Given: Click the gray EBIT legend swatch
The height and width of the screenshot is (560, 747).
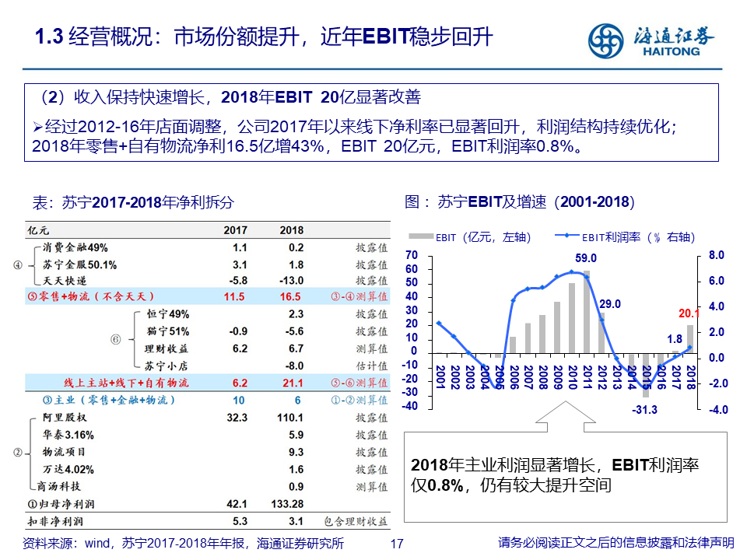Looking at the screenshot, I should pos(421,236).
